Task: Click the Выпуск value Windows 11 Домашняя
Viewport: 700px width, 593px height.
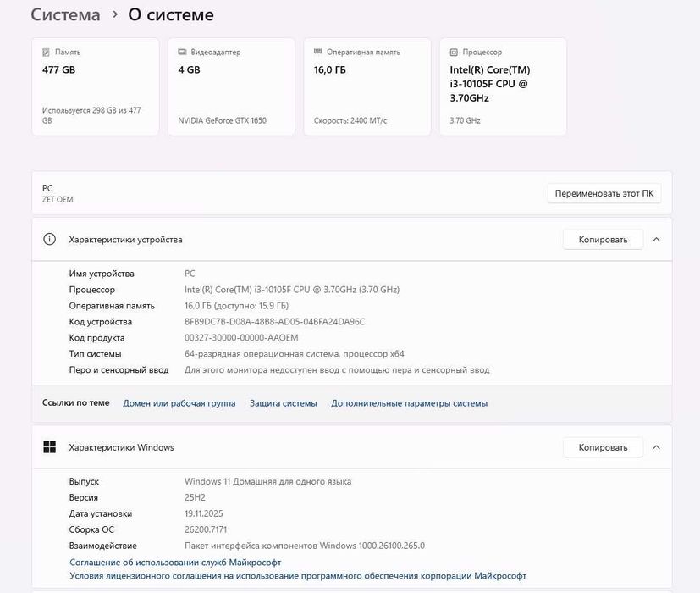Action: [x=267, y=481]
